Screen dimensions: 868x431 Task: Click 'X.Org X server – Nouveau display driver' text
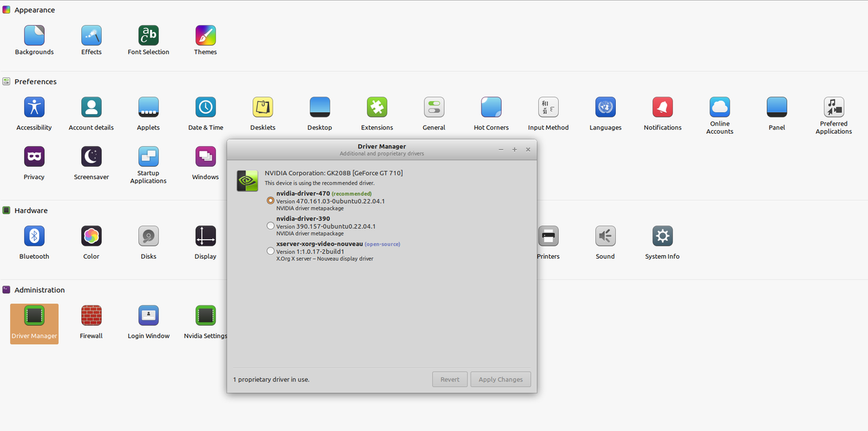click(x=325, y=259)
